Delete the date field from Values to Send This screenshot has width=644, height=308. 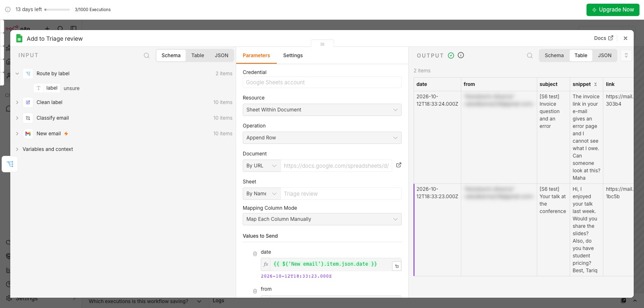255,254
